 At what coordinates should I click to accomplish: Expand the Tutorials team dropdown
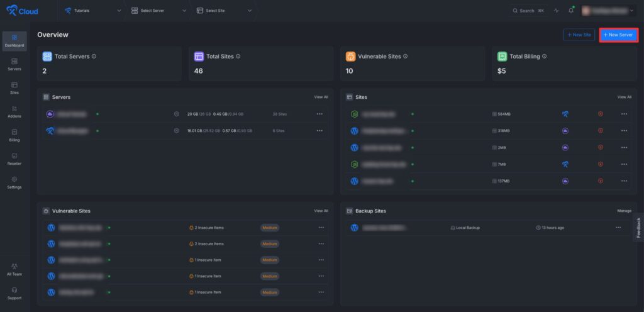point(93,11)
